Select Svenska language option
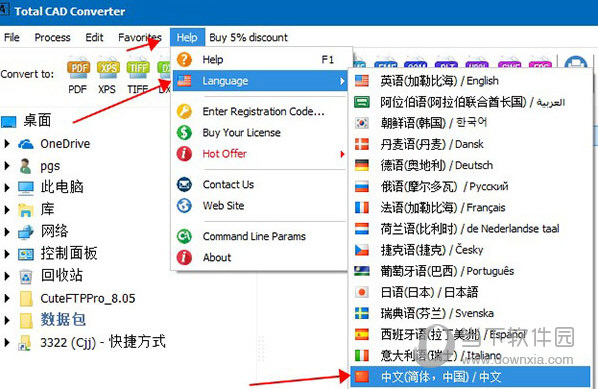Viewport: 598px width, 389px height. point(471,313)
